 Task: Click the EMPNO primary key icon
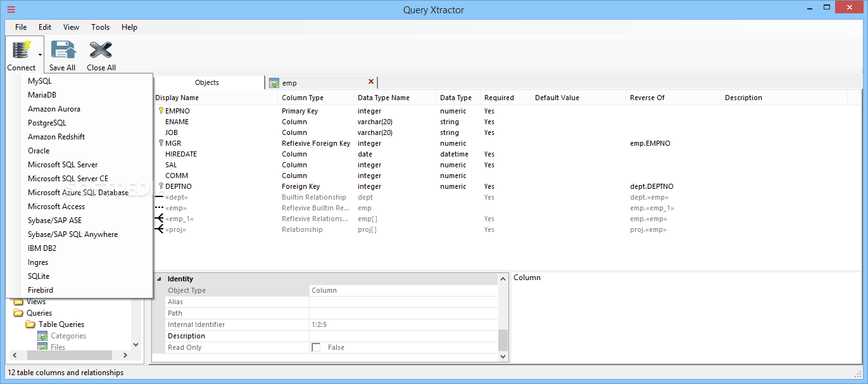tap(160, 111)
